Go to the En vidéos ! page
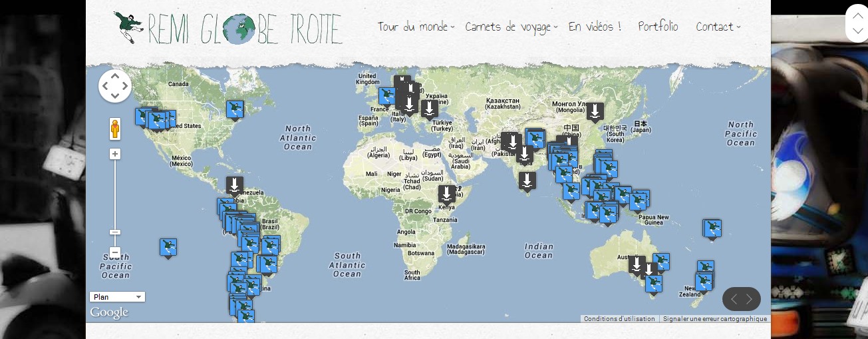The height and width of the screenshot is (339, 868). pos(595,27)
